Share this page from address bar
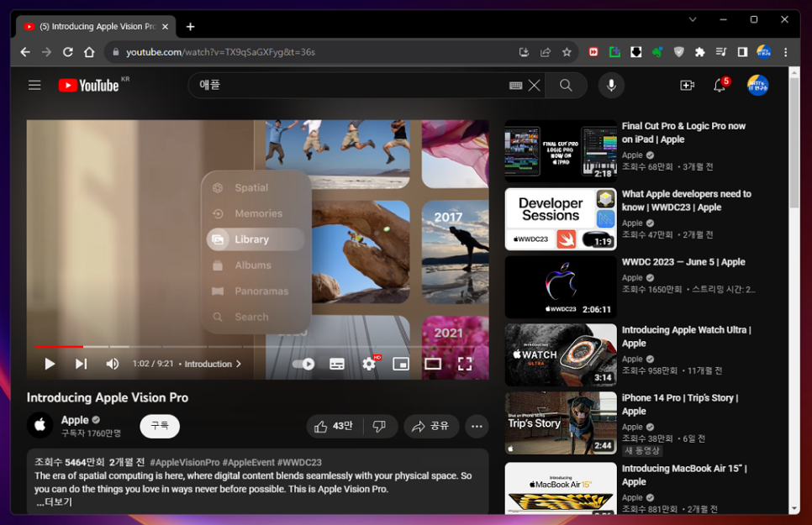Screen dimensions: 812x525 pyautogui.click(x=546, y=52)
